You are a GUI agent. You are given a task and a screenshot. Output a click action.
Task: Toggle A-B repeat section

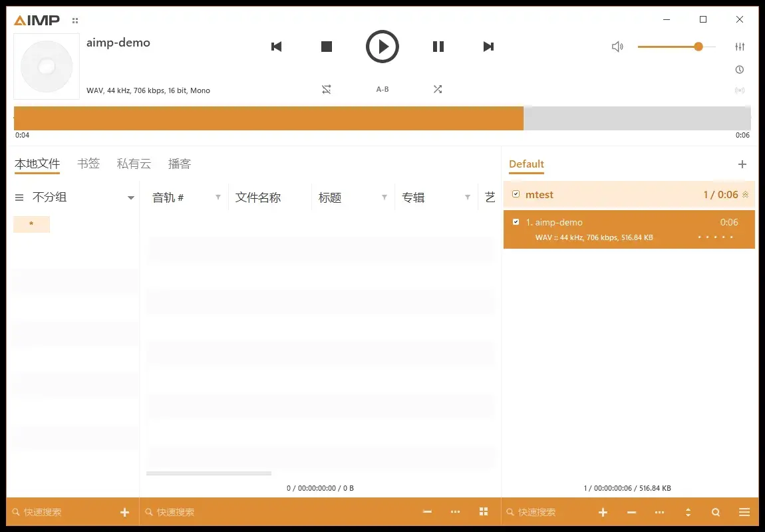[x=382, y=89]
